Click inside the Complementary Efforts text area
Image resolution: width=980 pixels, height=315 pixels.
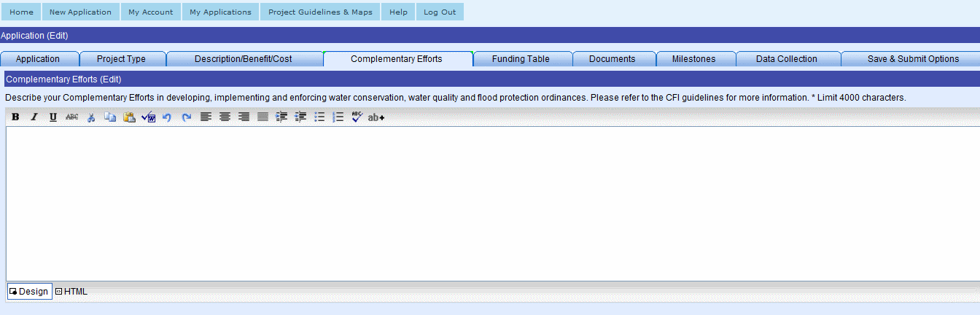(489, 204)
